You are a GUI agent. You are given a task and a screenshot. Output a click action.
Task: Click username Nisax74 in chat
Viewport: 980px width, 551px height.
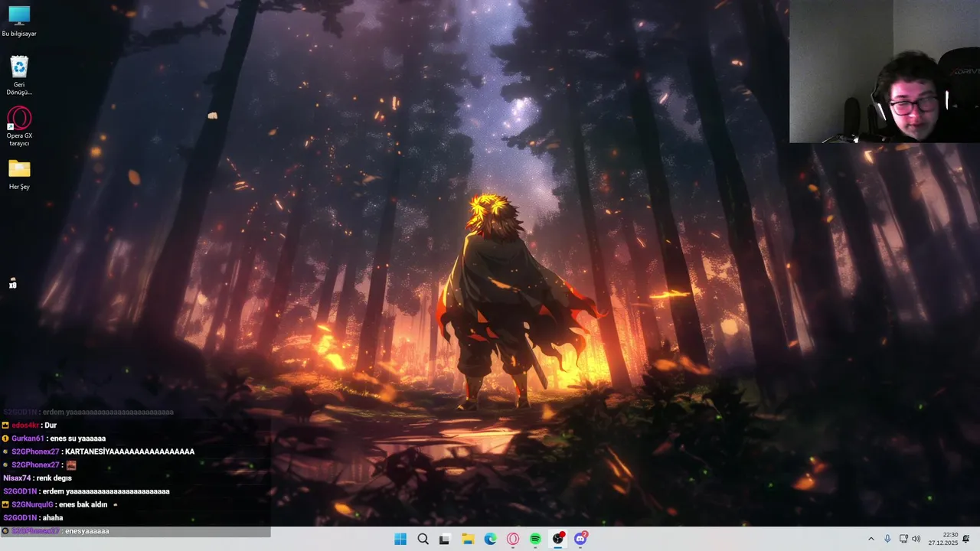tap(17, 478)
